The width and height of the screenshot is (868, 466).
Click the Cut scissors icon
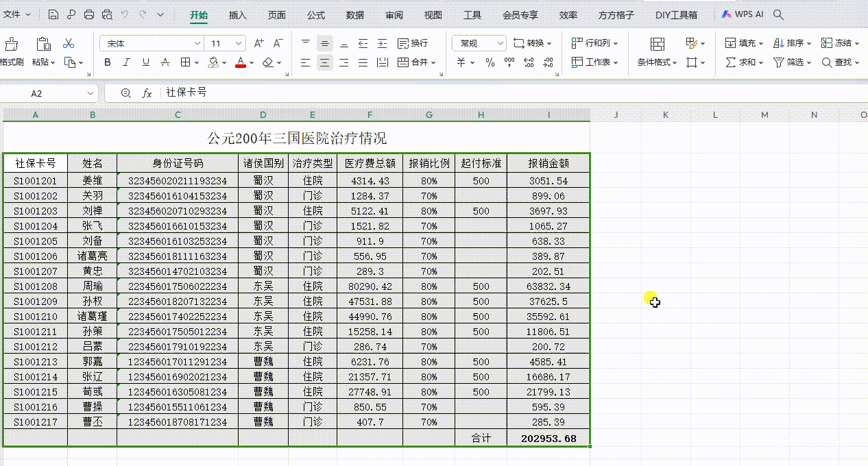click(69, 43)
